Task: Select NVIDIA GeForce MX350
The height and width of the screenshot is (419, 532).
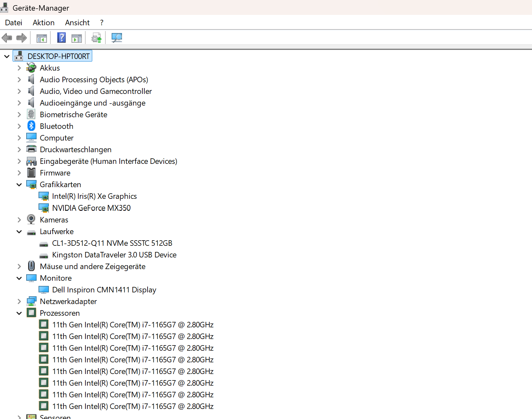Action: (92, 208)
